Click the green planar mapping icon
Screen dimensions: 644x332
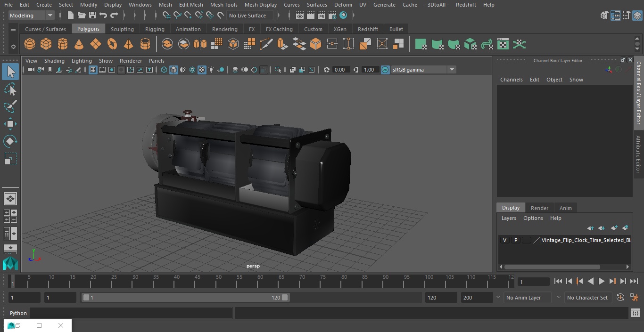pyautogui.click(x=421, y=44)
